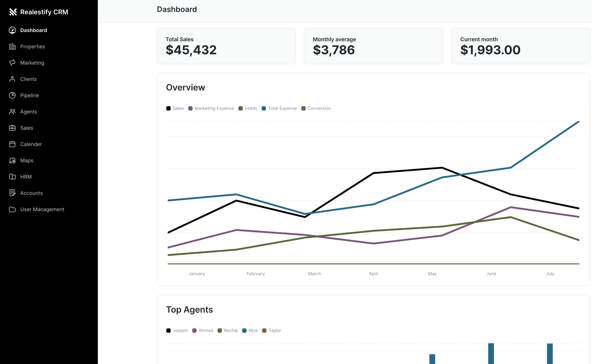The image size is (592, 364).
Task: Open the User Management section
Action: click(42, 209)
